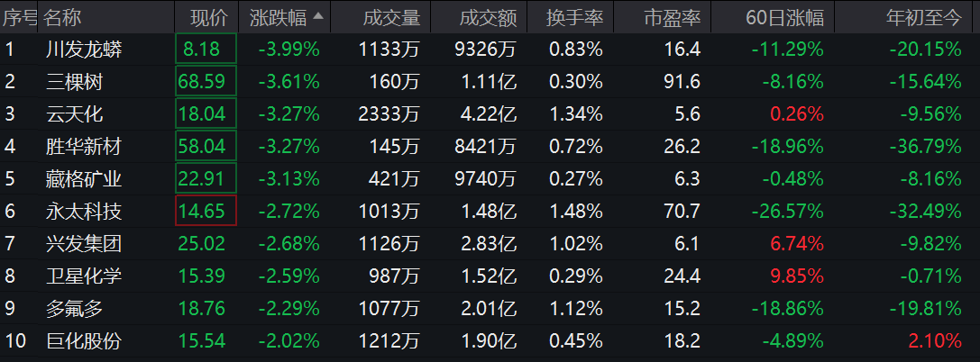
Task: Click the sort arrow beside 涨跌幅
Action: 318,17
